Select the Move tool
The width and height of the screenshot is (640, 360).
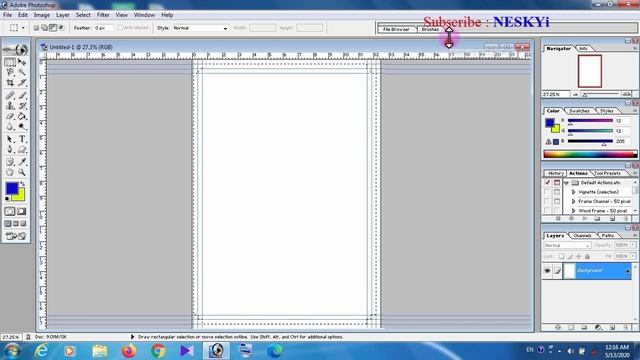[x=22, y=62]
